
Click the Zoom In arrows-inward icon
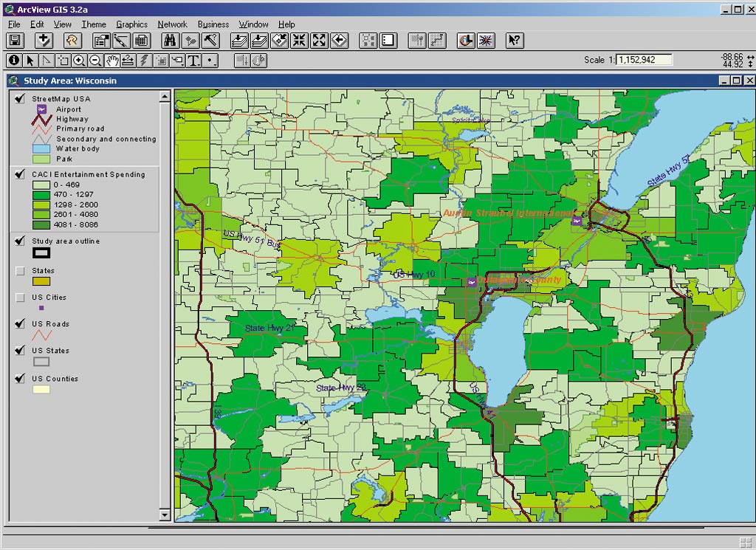point(300,41)
